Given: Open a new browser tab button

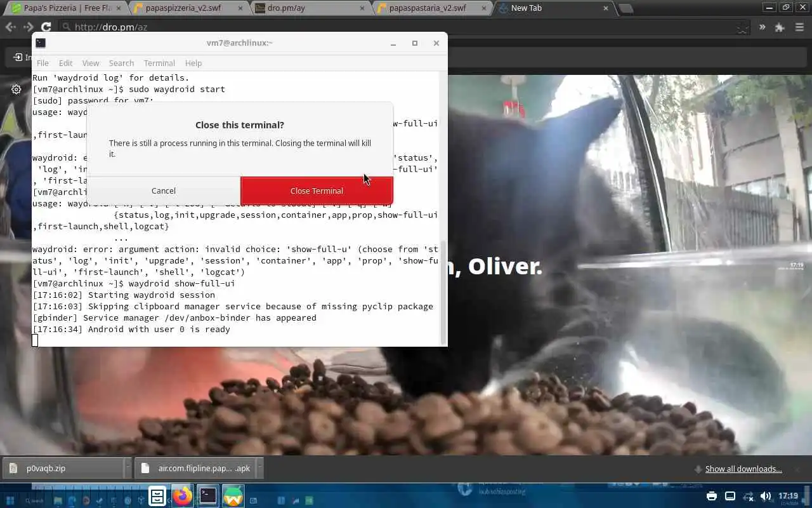Looking at the screenshot, I should click(x=625, y=8).
